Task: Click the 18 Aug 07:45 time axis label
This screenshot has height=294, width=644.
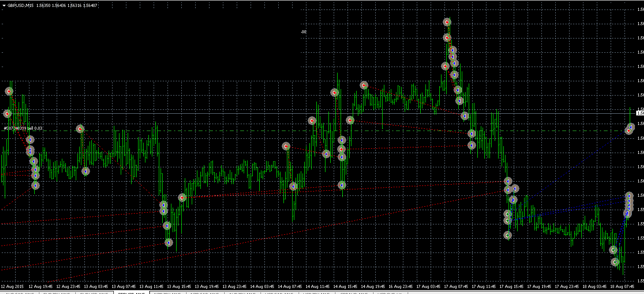Action: tap(623, 286)
